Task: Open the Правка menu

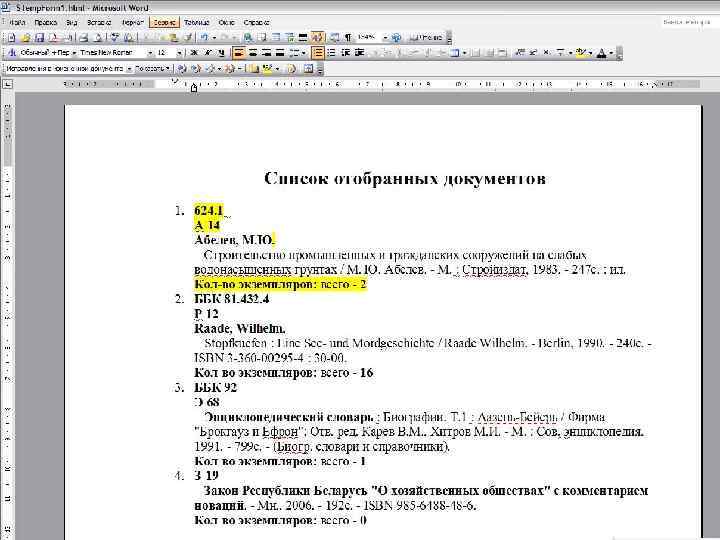Action: (x=45, y=22)
